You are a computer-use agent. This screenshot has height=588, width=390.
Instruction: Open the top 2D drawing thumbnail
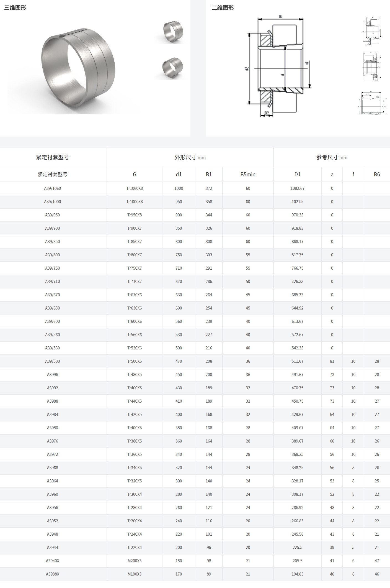coord(373,31)
